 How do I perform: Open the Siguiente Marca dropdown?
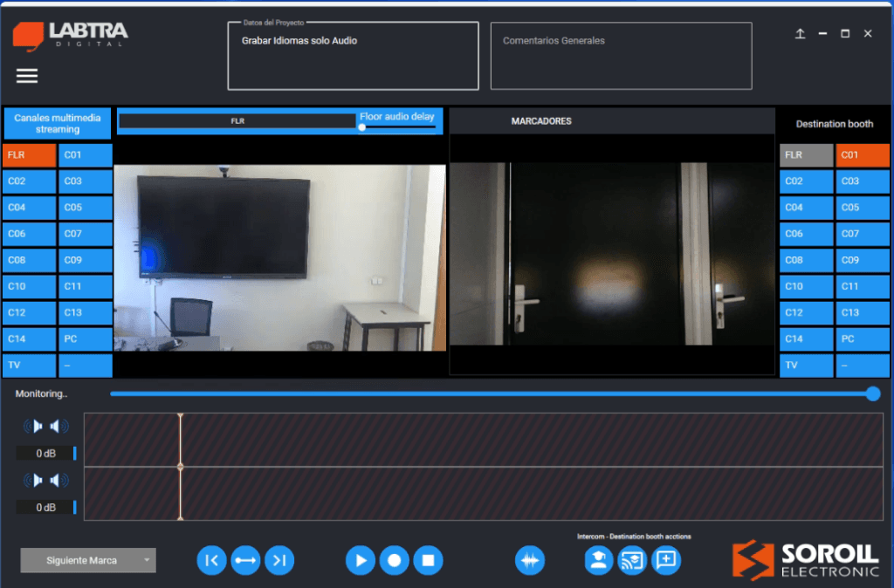pos(88,560)
